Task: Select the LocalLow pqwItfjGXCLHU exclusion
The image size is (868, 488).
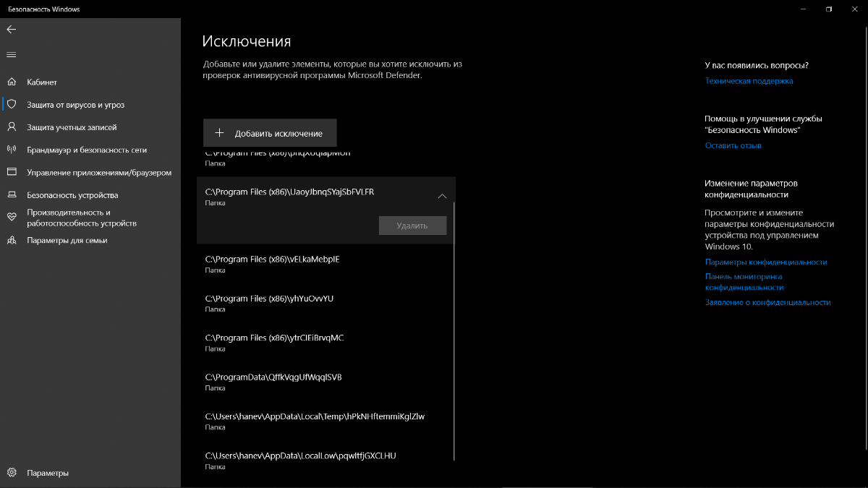Action: pyautogui.click(x=326, y=460)
